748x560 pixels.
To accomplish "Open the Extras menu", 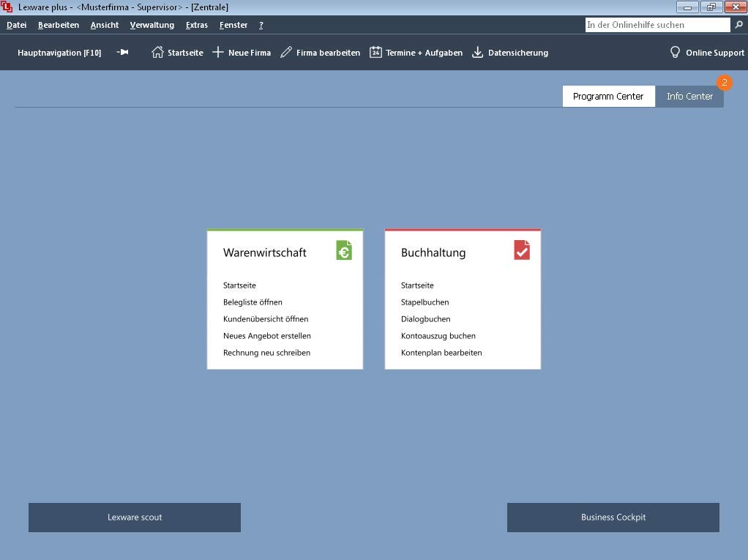I will (x=197, y=25).
